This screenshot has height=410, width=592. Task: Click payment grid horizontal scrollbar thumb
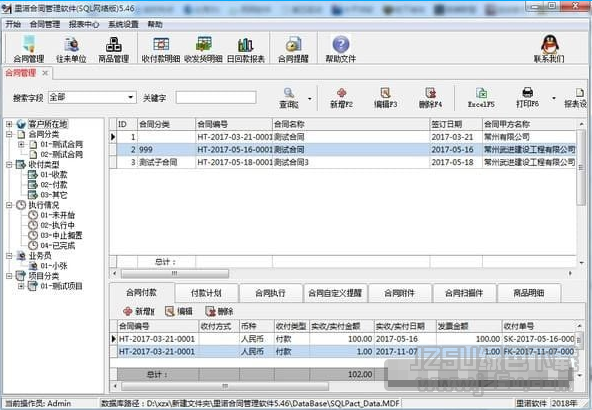pos(225,386)
